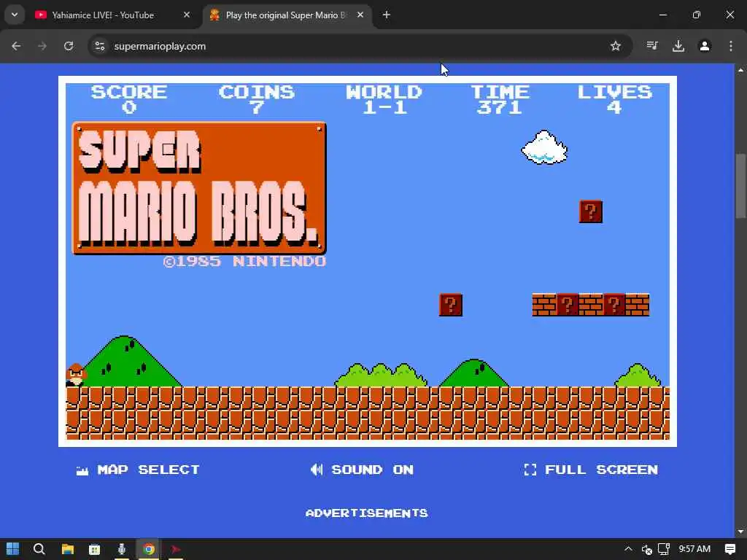Minimize the Chrome window
The image size is (747, 560).
[x=662, y=15]
